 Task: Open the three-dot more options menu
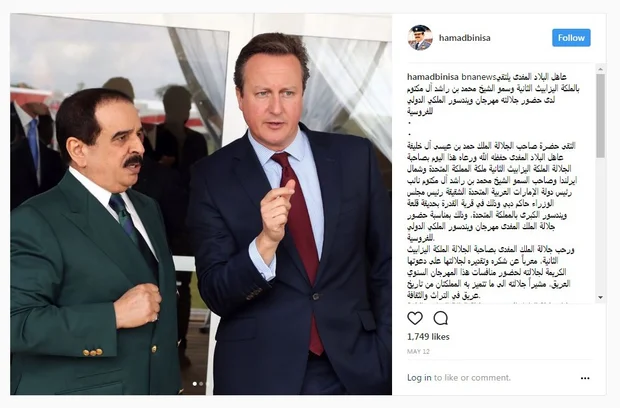pyautogui.click(x=585, y=378)
